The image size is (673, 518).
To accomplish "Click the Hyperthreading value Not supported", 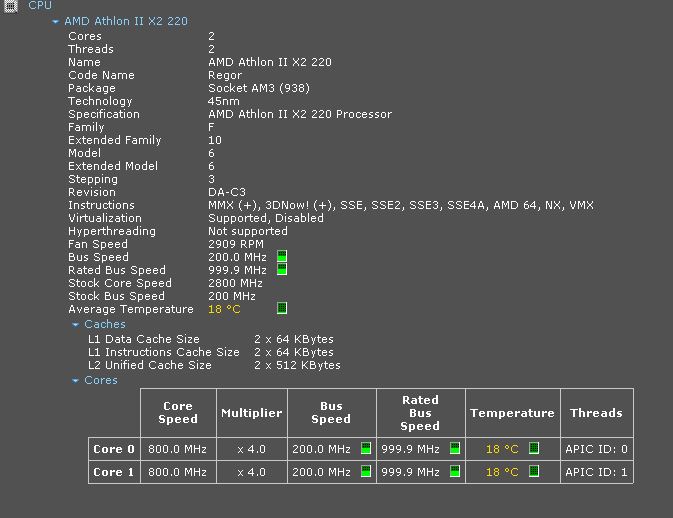I will point(248,231).
